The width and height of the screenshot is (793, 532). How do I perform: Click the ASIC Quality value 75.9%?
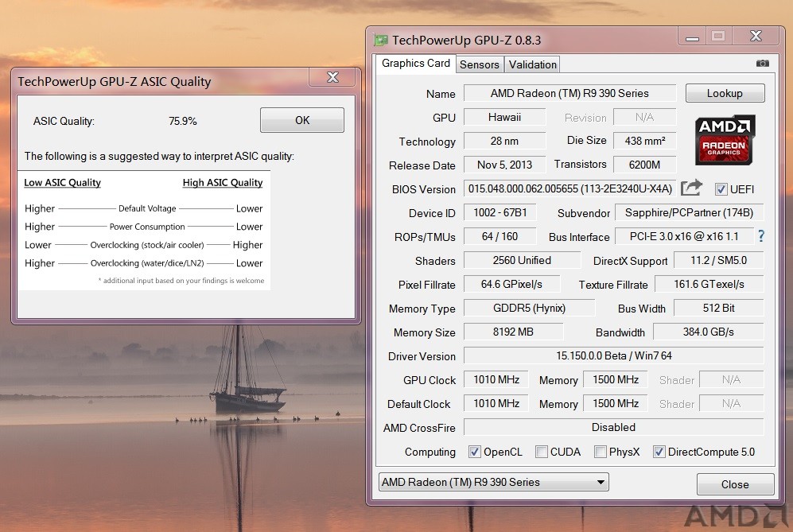click(183, 121)
